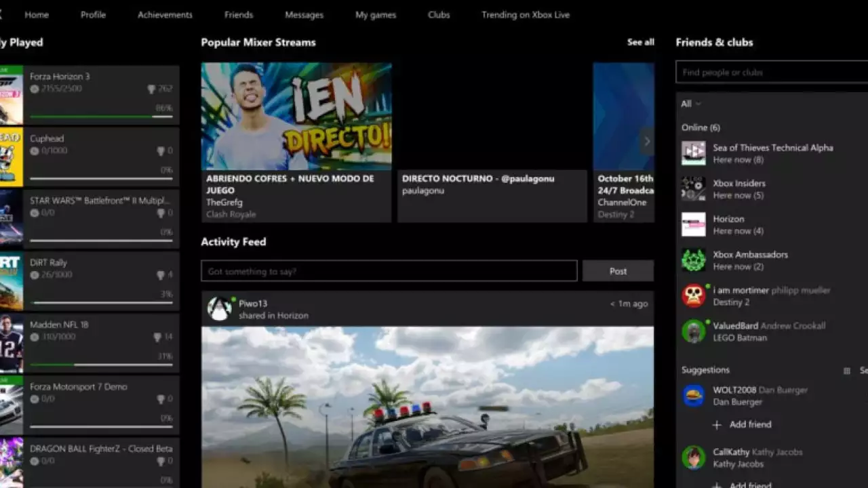Open the Piwo13 gamertag link
This screenshot has height=488, width=868.
[253, 304]
